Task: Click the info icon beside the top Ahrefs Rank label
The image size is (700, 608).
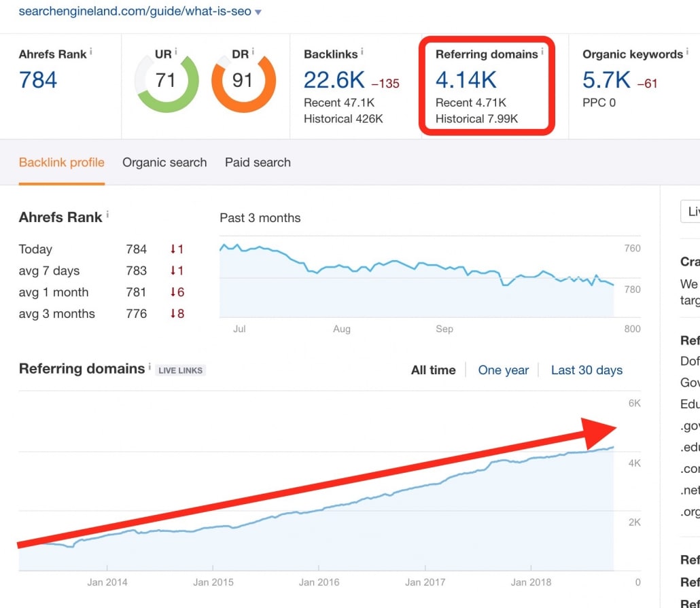Action: pyautogui.click(x=90, y=52)
